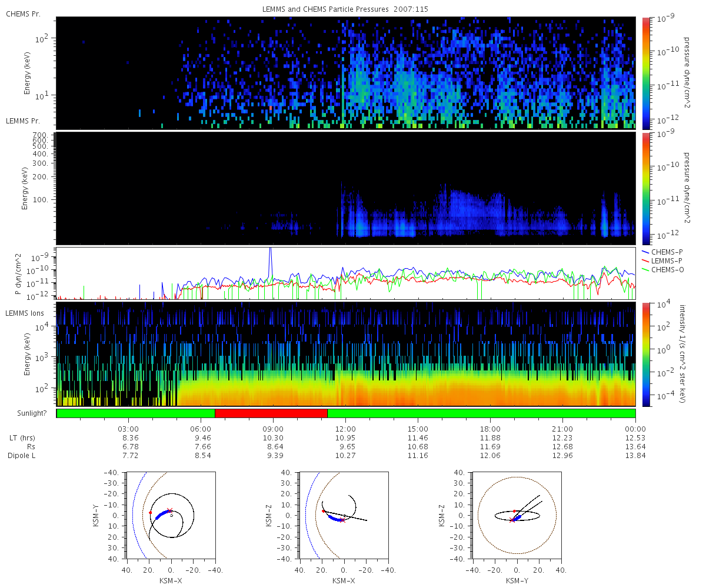The height and width of the screenshot is (588, 706).
Task: Select the "CHEMS Pr." panel label
Action: (x=23, y=14)
